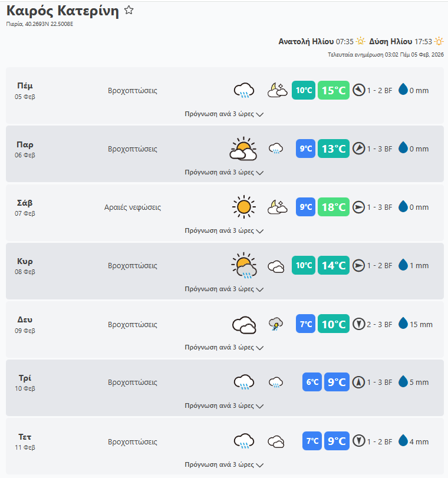Expand 3-hour forecast for Δευ 09 Φεβ

pos(224,348)
